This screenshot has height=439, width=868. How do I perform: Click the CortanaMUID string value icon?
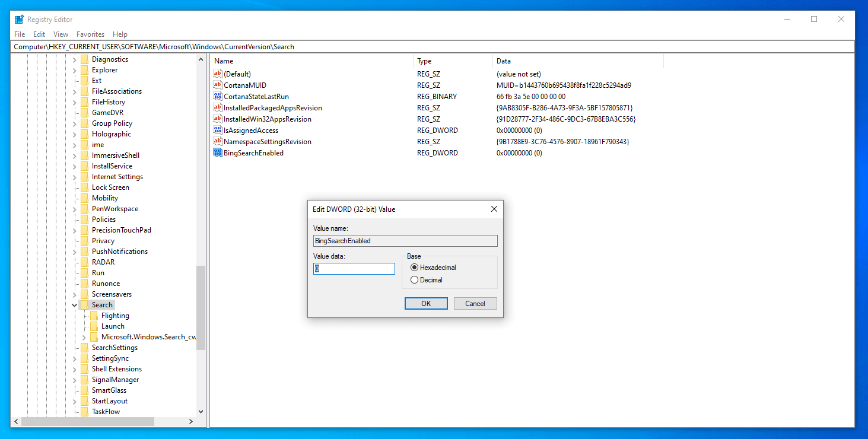pos(217,85)
